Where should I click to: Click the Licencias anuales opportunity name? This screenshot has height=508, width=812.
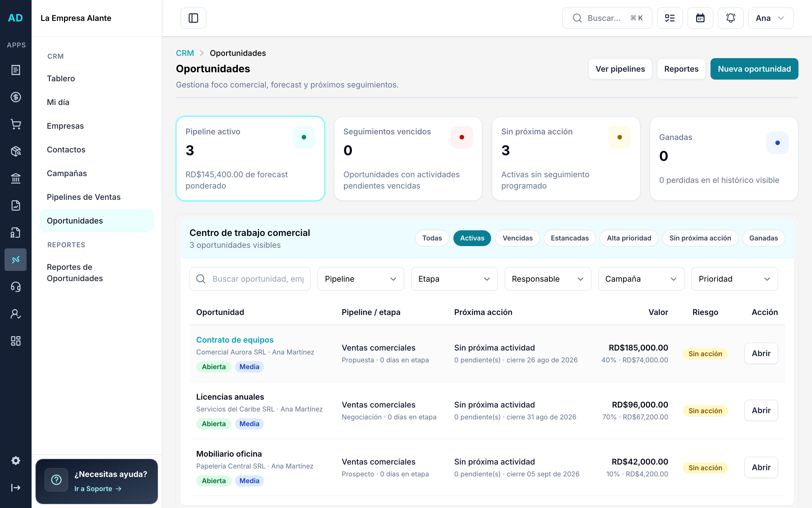coord(230,397)
